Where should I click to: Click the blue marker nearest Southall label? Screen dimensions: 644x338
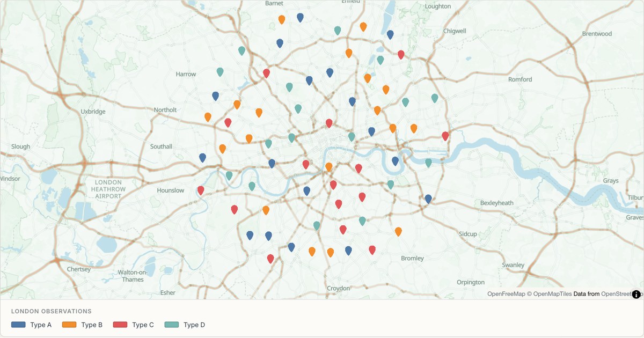pyautogui.click(x=202, y=158)
